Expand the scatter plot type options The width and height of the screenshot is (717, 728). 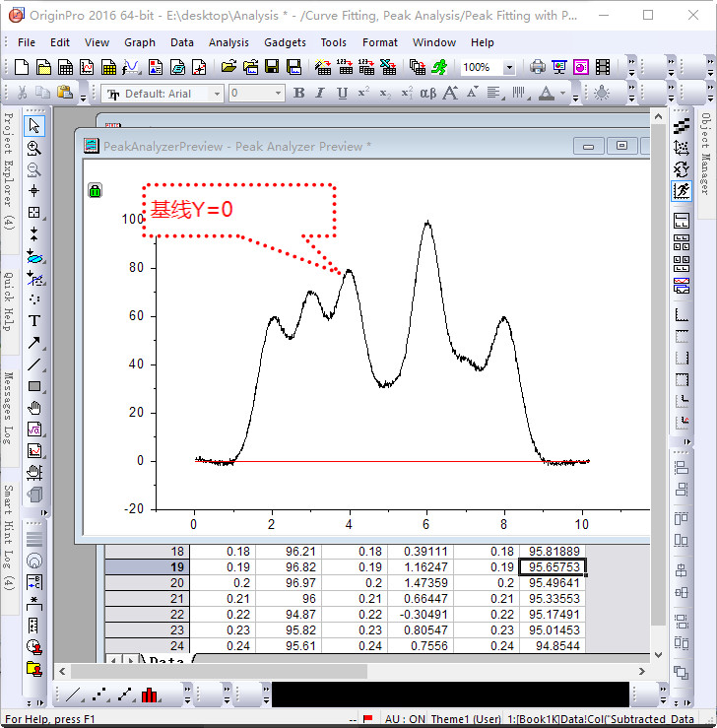click(x=108, y=700)
